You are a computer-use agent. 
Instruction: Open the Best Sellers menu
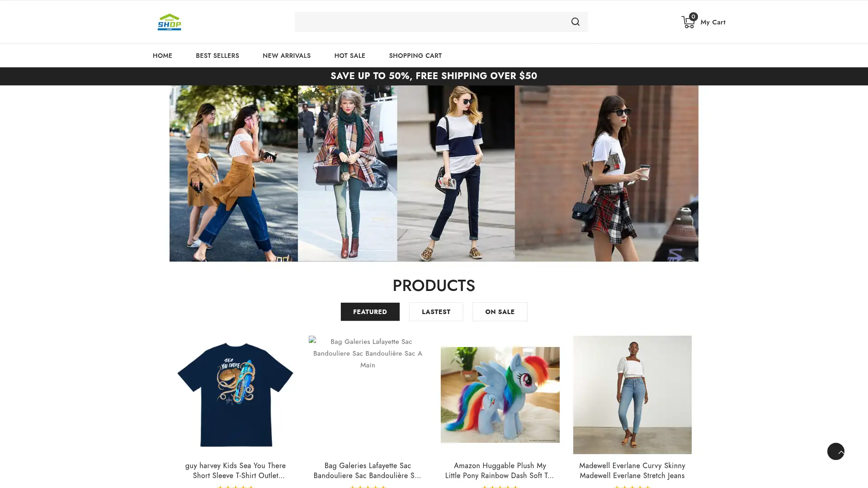217,56
